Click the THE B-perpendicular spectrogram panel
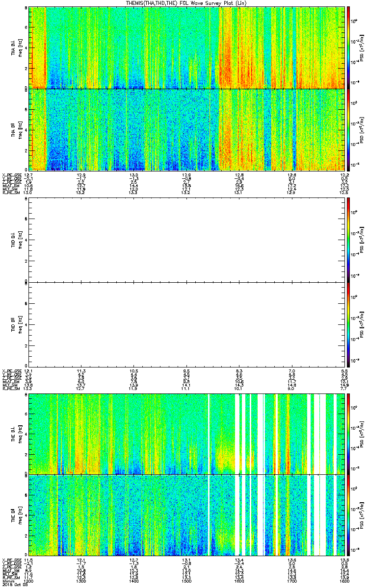Screen dimensions: 368x588 coord(186,434)
